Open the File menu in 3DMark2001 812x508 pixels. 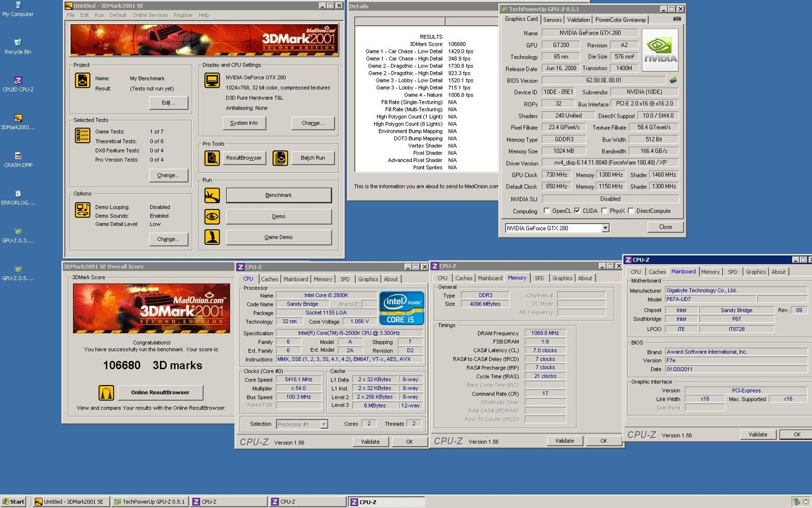coord(71,15)
